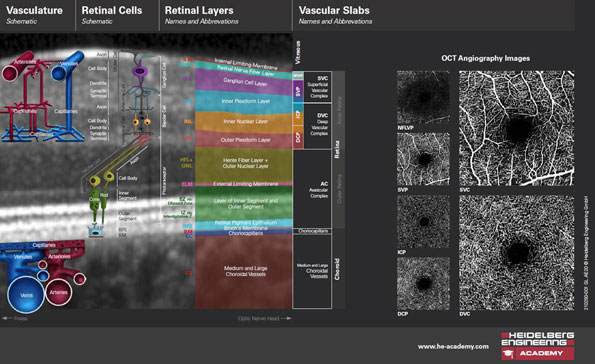Click the red arteriole tube opening at top
The image size is (595, 364).
[x=9, y=73]
